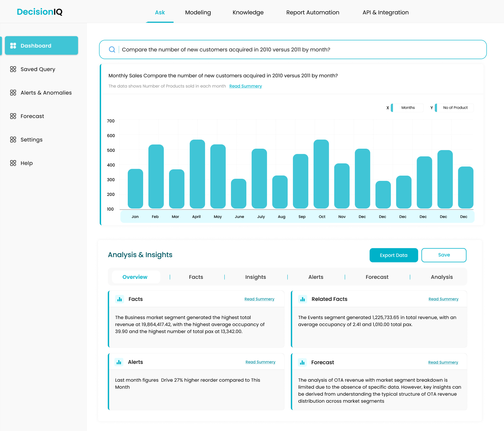Open the X axis Months selector
Screen dimensions: 504x431
[x=407, y=108]
